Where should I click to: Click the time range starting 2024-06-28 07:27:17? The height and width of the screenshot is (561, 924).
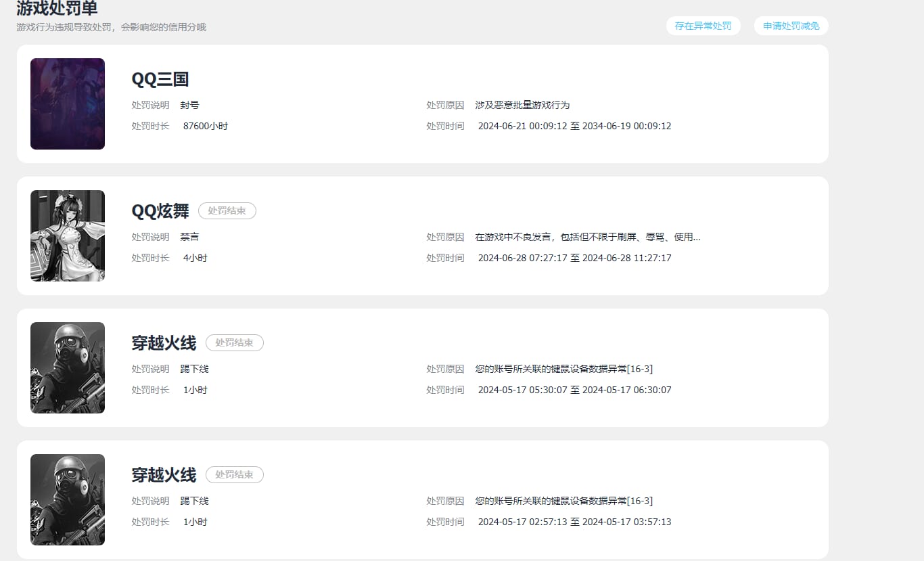575,258
